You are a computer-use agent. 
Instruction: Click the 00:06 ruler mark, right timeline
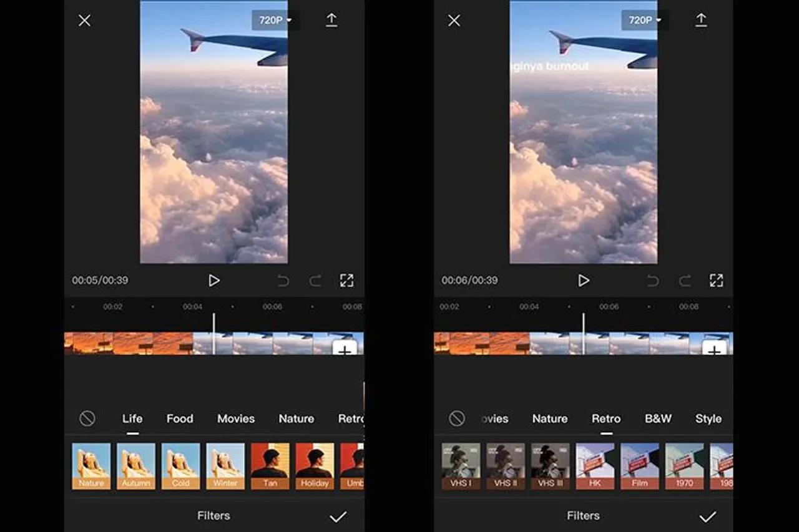pos(609,307)
